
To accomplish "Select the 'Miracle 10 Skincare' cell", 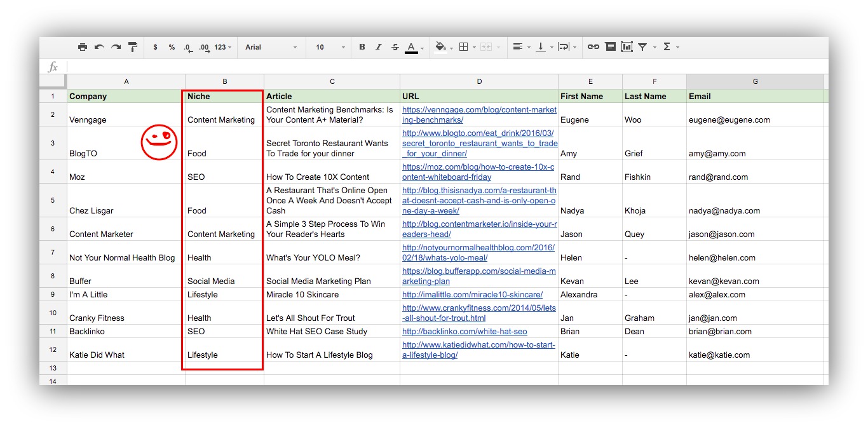I will pyautogui.click(x=332, y=294).
